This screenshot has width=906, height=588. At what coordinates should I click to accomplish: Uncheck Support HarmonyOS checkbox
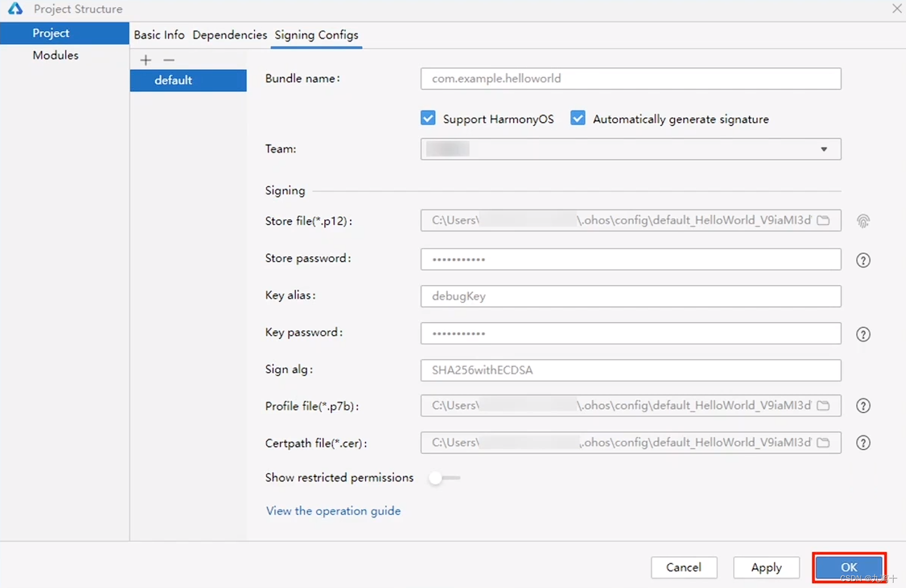428,118
